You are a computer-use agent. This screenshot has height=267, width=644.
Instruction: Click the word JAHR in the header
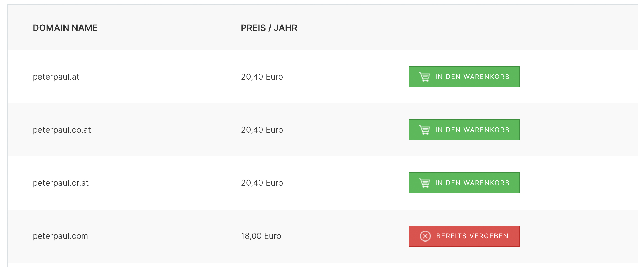285,28
